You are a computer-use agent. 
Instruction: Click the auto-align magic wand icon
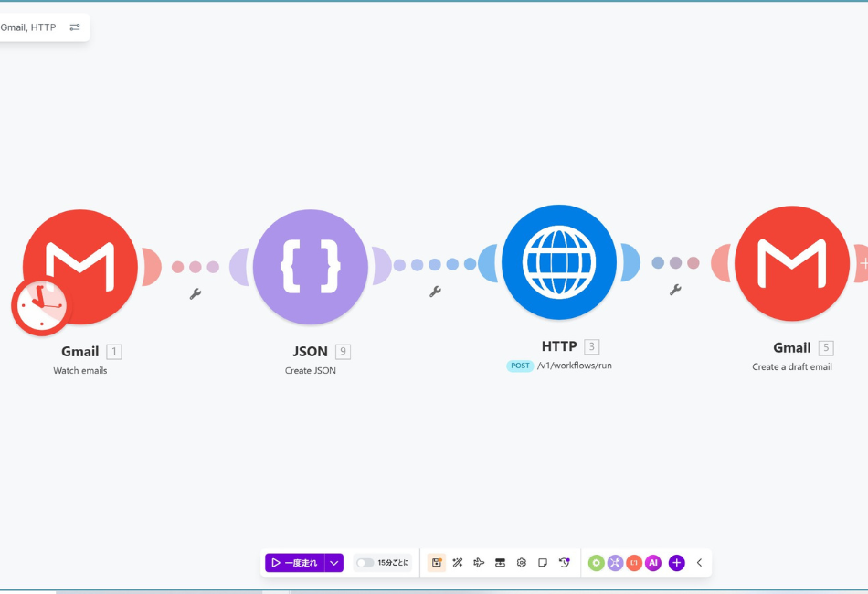click(x=457, y=562)
